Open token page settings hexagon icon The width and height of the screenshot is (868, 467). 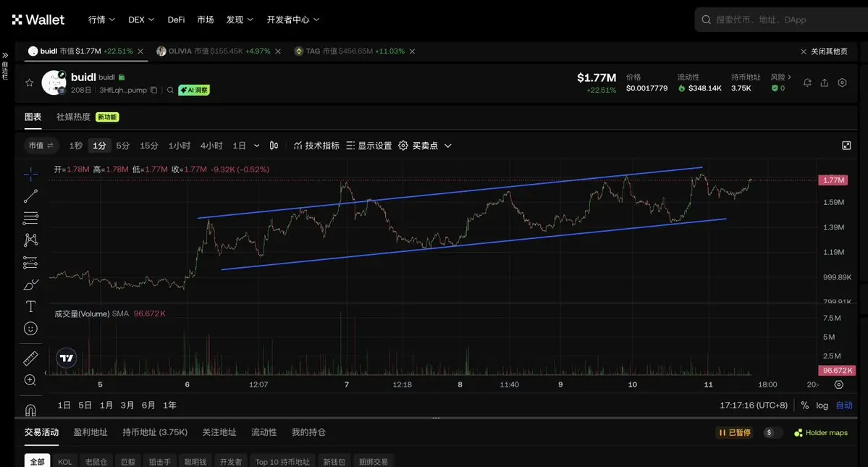pos(842,83)
